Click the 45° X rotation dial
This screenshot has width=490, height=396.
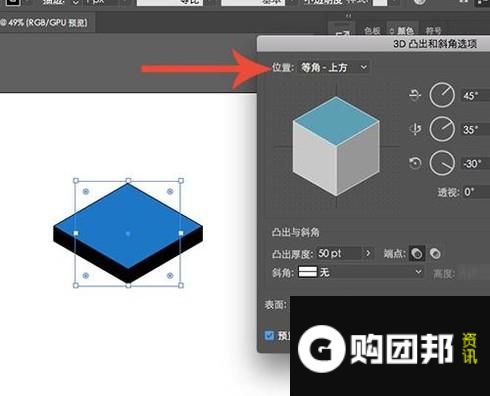pos(442,95)
